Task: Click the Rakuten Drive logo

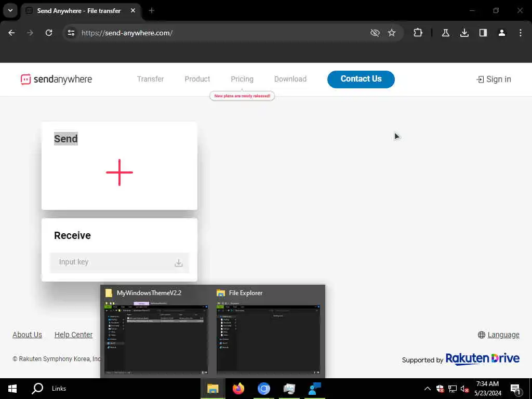Action: (x=483, y=358)
